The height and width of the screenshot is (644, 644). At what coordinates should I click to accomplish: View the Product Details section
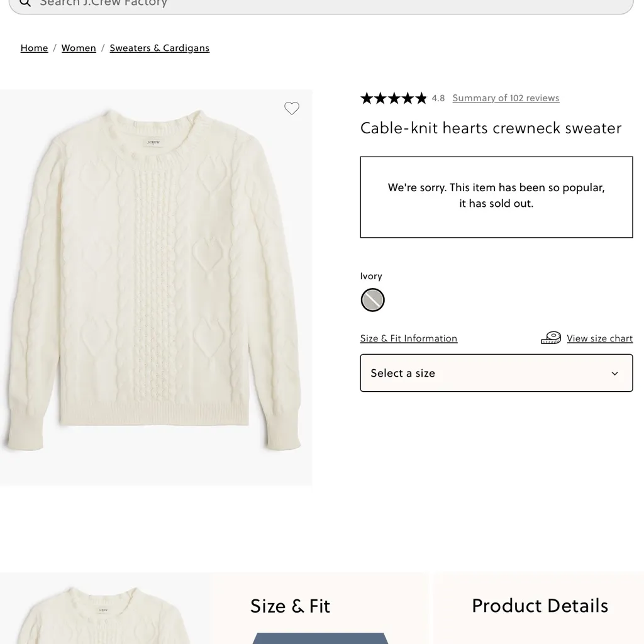tap(540, 606)
